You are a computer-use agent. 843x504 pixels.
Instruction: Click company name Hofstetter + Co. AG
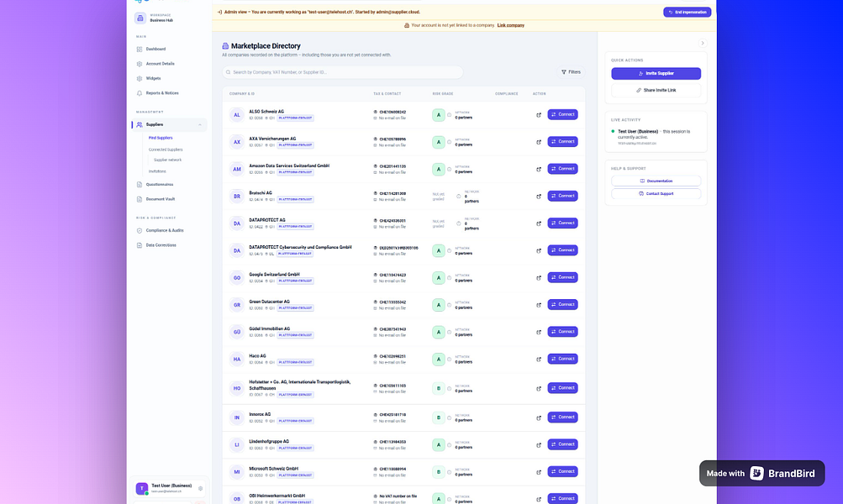(299, 385)
